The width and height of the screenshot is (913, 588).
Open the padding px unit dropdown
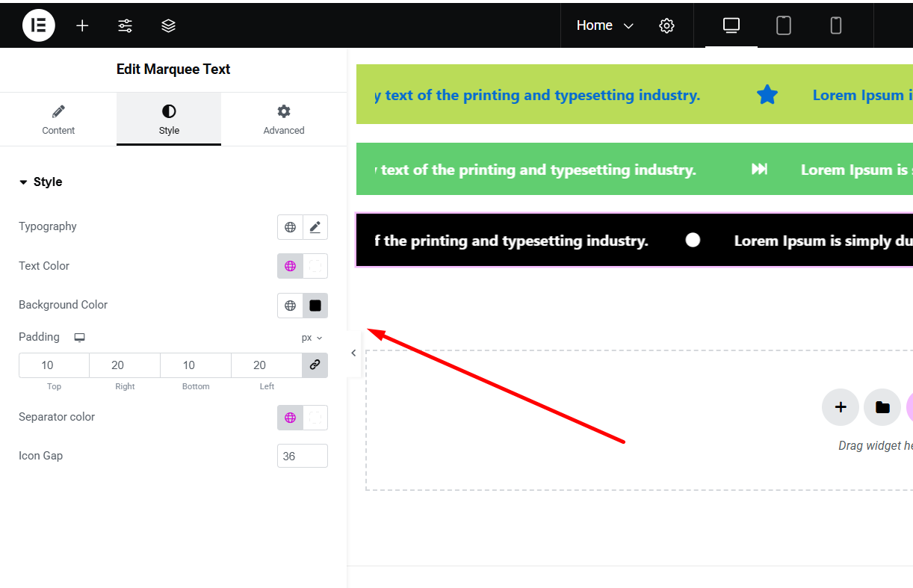[312, 338]
